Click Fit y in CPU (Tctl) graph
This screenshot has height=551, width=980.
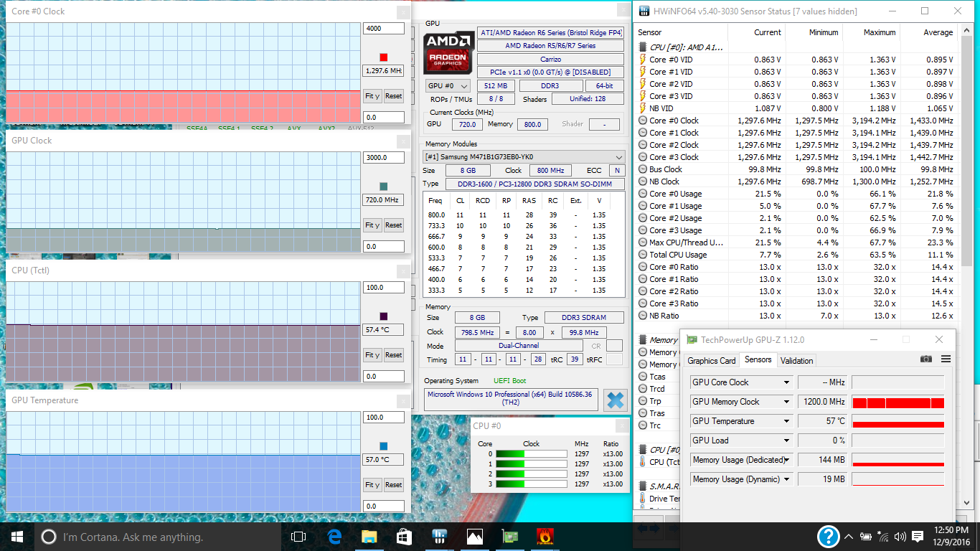(x=372, y=355)
